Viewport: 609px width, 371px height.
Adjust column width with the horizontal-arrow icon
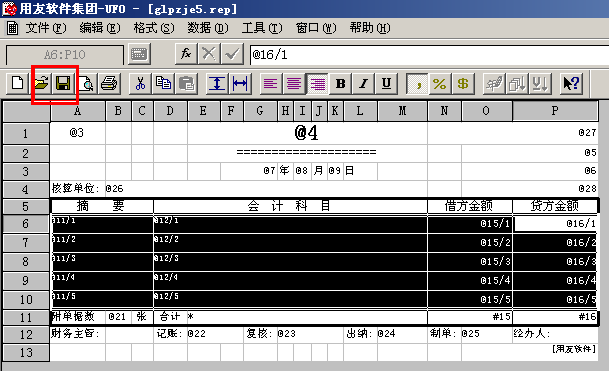(x=240, y=84)
